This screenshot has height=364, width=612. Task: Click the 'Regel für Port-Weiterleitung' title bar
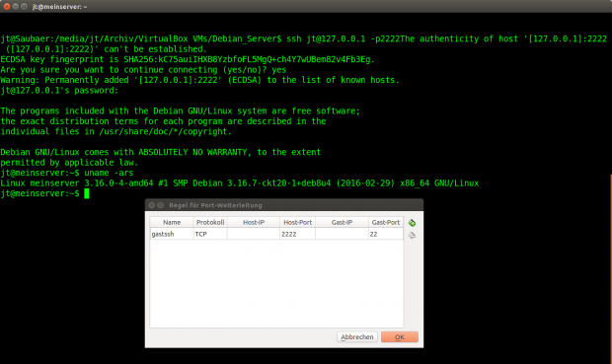pyautogui.click(x=284, y=205)
